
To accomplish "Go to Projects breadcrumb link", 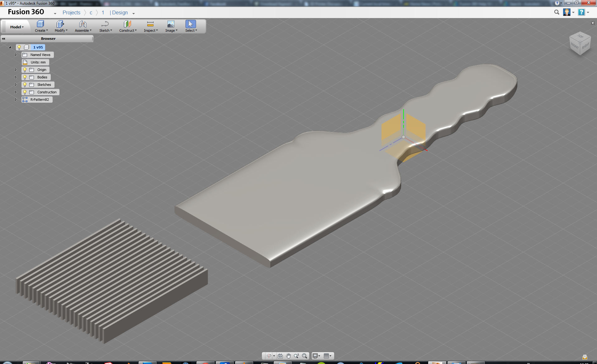I will 71,12.
